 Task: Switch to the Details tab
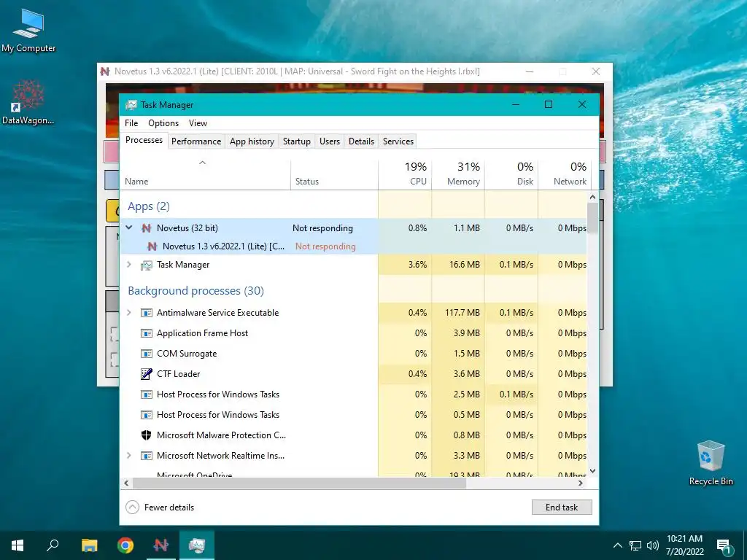click(x=361, y=141)
